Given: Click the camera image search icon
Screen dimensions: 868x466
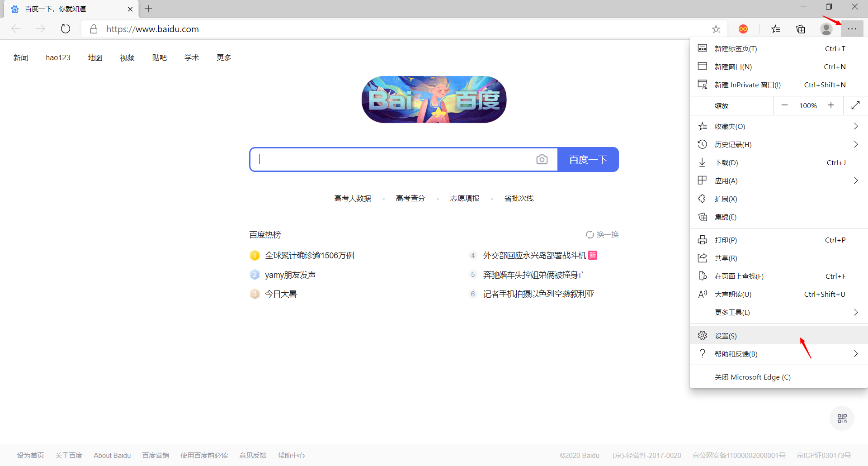Looking at the screenshot, I should click(542, 159).
